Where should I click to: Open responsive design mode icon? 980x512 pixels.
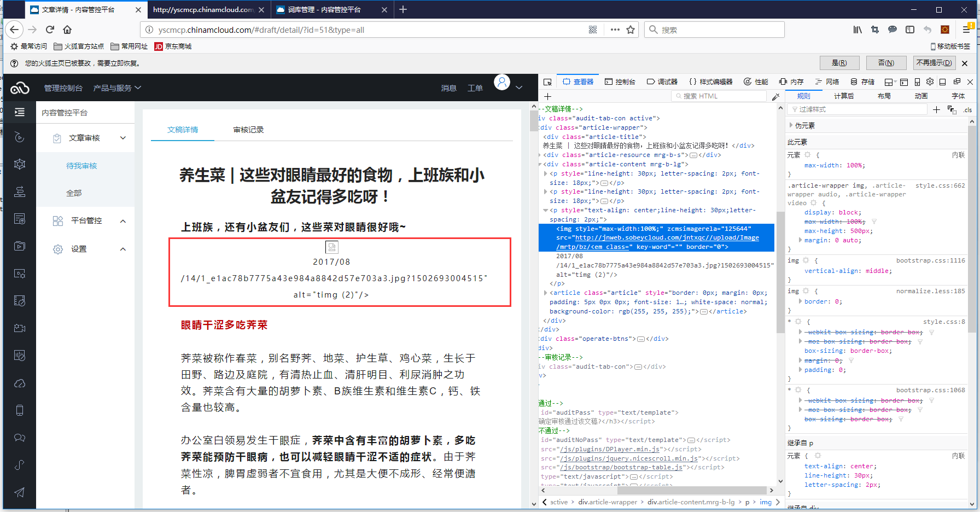coord(917,82)
